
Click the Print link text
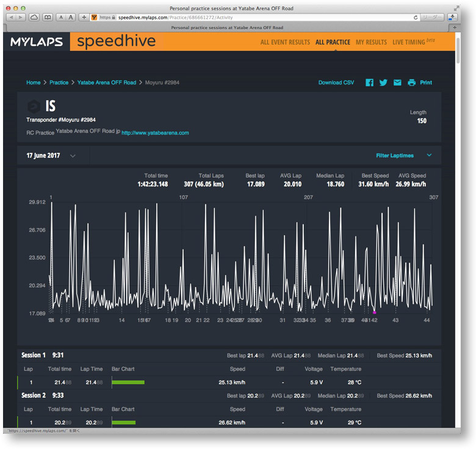426,82
